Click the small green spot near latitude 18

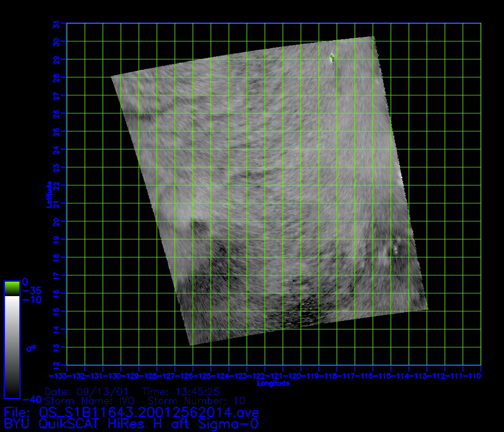(x=395, y=250)
